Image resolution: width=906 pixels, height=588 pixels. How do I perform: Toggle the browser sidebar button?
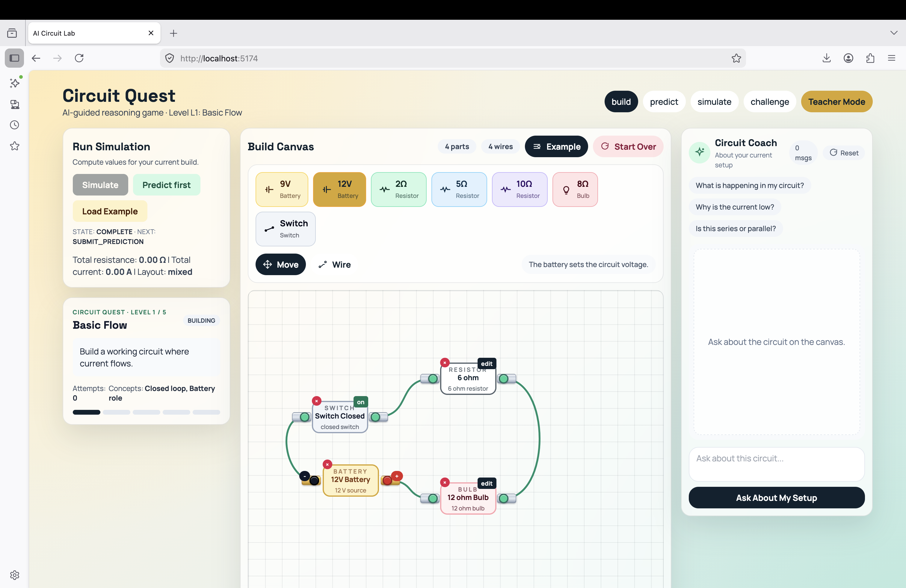pyautogui.click(x=14, y=58)
